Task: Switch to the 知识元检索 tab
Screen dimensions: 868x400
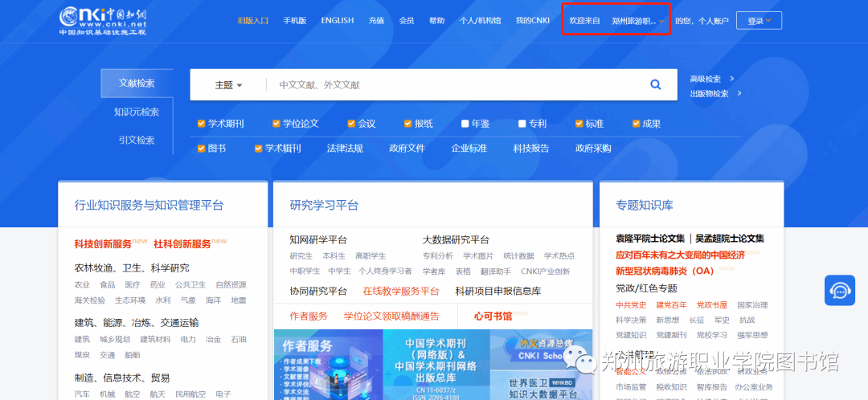Action: tap(137, 112)
